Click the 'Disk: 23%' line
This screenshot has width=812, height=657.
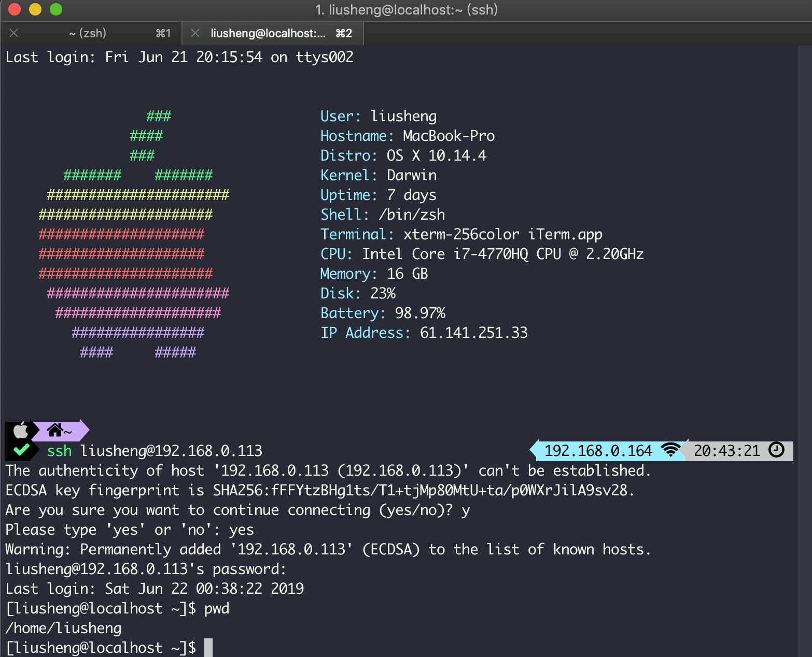[x=358, y=293]
